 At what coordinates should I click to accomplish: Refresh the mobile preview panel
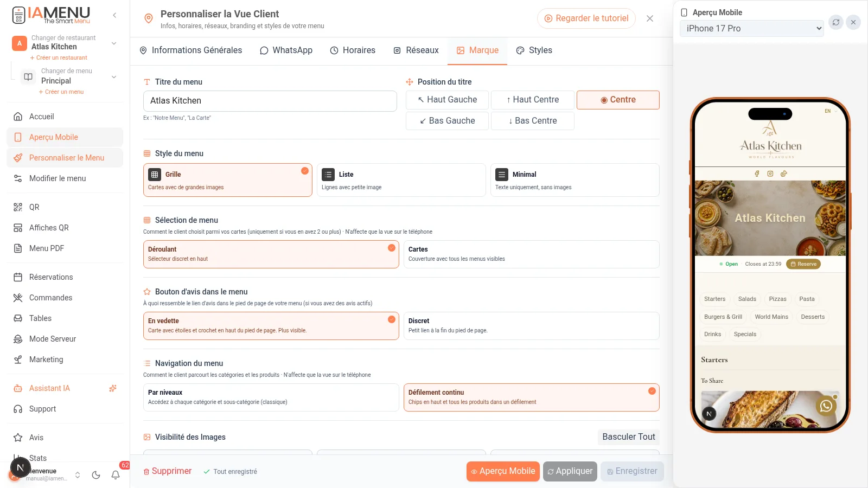(x=836, y=22)
